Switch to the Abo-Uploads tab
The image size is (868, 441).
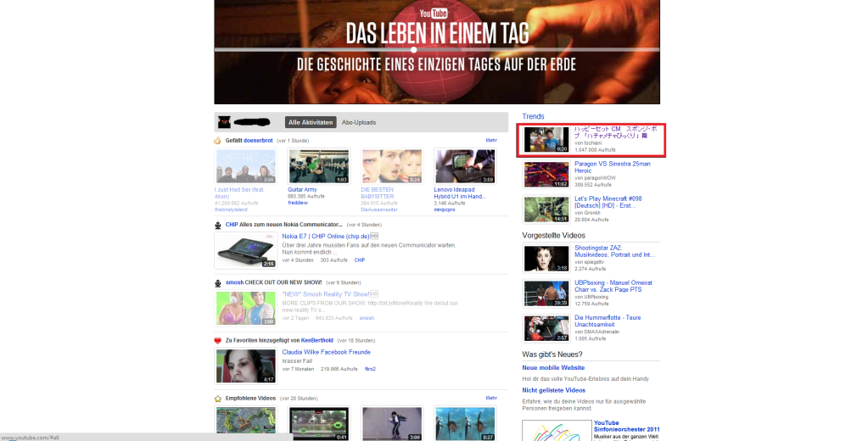pos(359,122)
